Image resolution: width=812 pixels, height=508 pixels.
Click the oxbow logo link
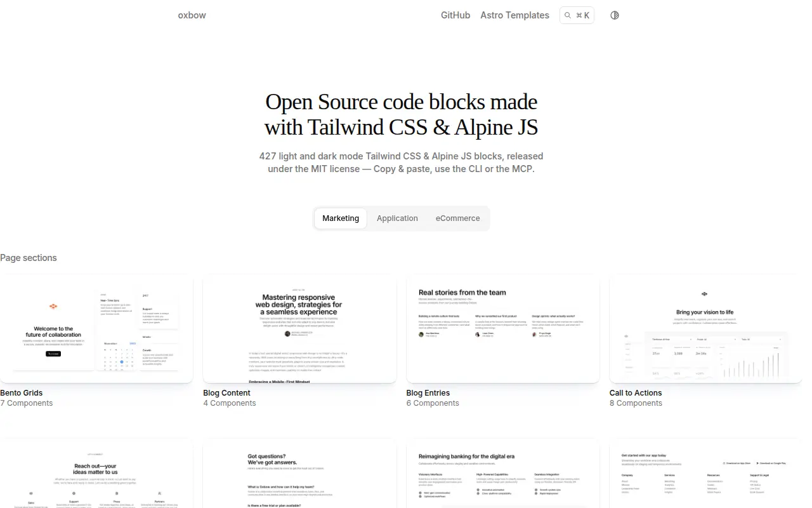(x=192, y=15)
